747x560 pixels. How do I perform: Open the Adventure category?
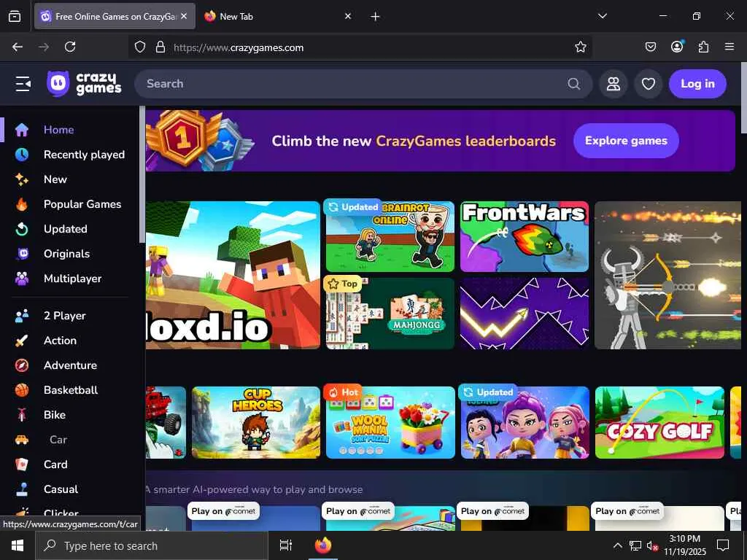pyautogui.click(x=70, y=365)
